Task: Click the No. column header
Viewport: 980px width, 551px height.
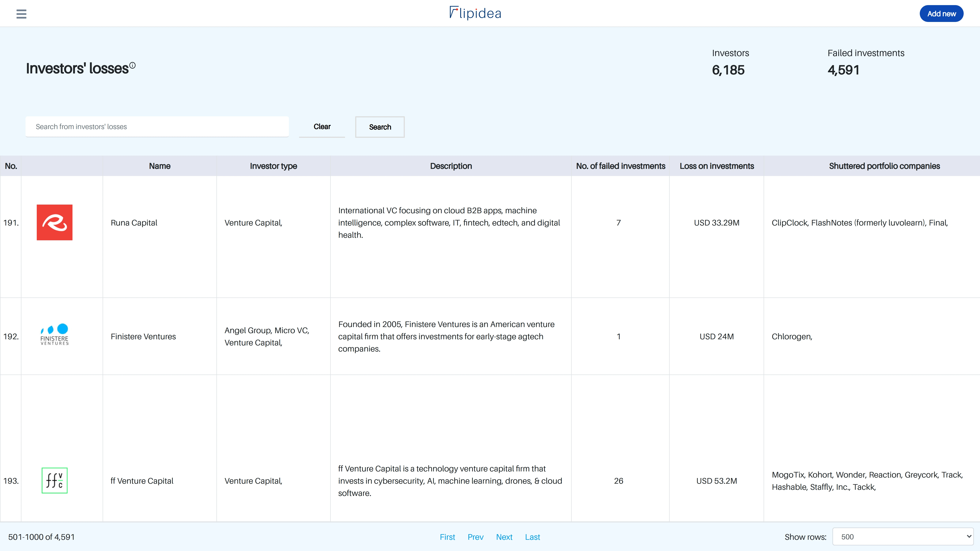Action: tap(11, 166)
